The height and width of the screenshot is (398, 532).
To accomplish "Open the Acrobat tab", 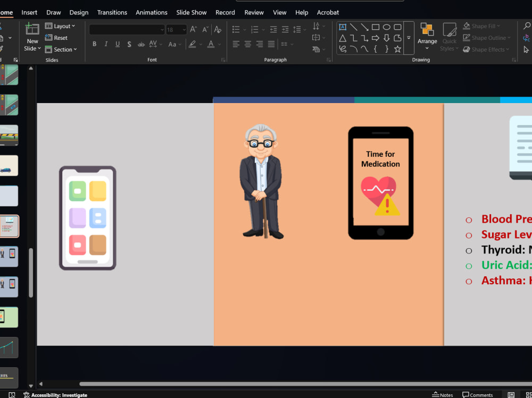I will coord(328,13).
